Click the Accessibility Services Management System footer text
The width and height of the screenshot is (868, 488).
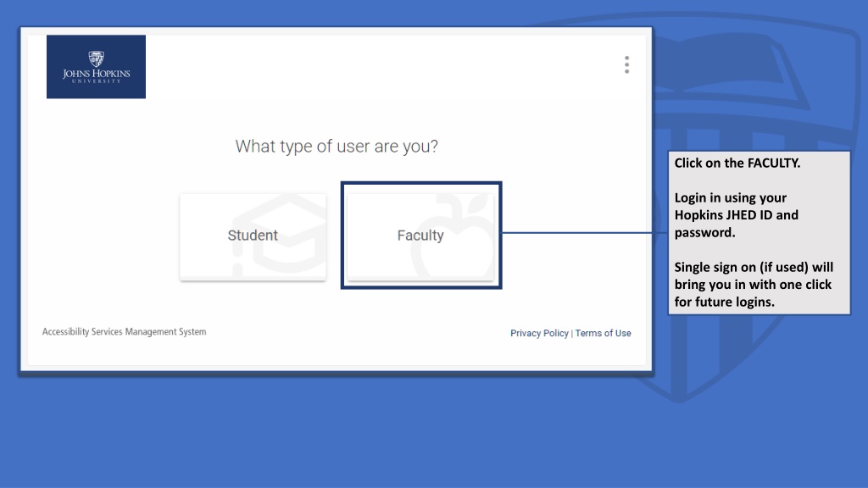click(x=124, y=331)
